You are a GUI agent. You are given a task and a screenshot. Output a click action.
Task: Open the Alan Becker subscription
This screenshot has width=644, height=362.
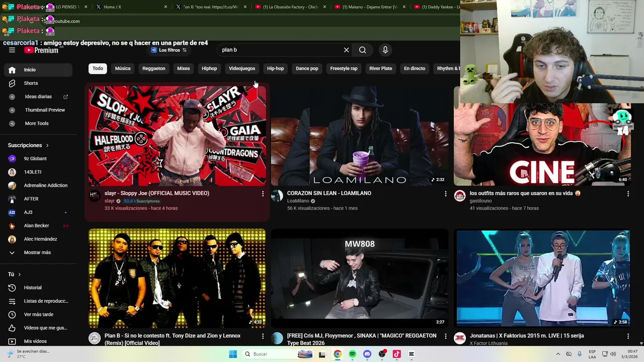click(x=38, y=226)
